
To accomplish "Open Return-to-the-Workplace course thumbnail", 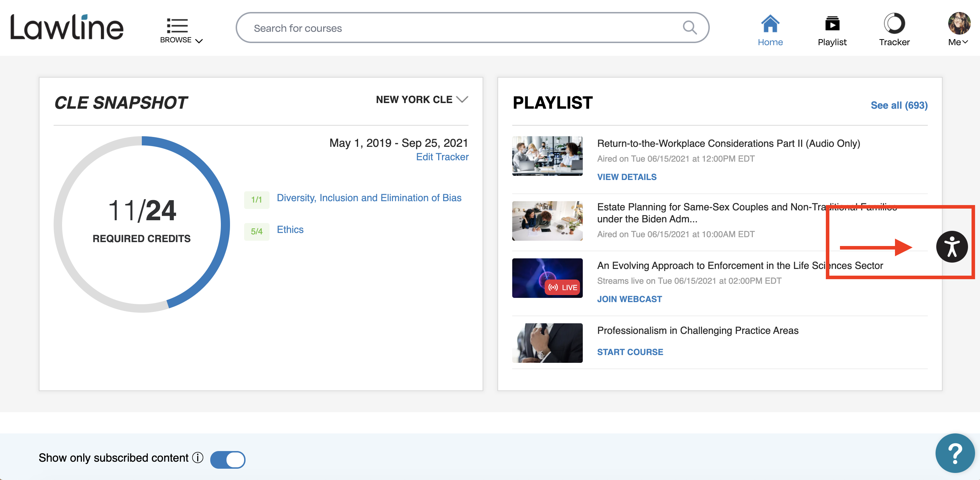I will (547, 156).
